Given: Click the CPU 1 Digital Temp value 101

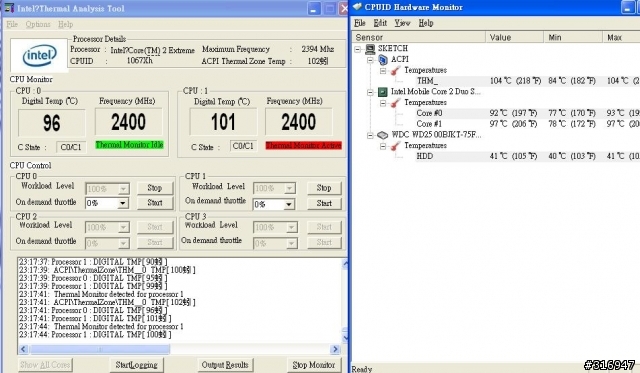Looking at the screenshot, I should point(223,122).
